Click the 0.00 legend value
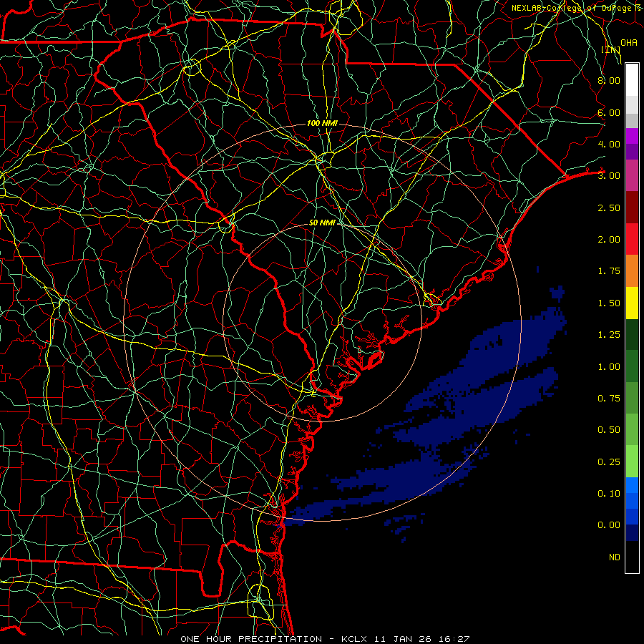This screenshot has height=644, width=644. 609,525
